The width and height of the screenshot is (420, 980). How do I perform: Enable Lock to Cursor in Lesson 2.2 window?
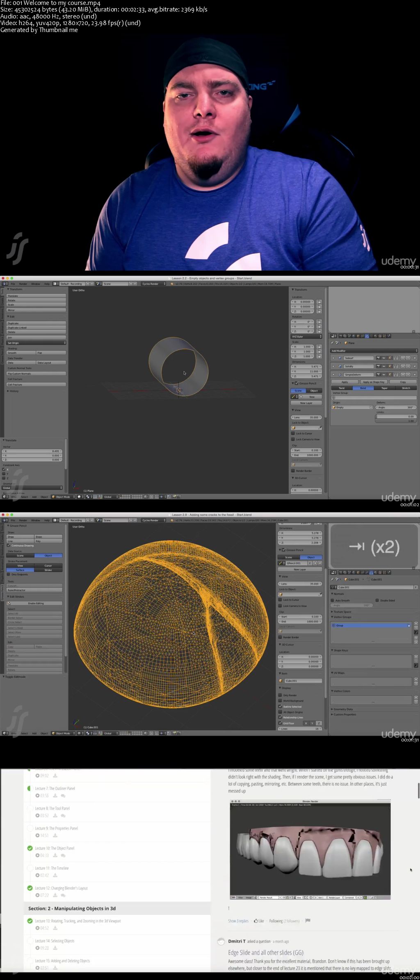click(293, 433)
